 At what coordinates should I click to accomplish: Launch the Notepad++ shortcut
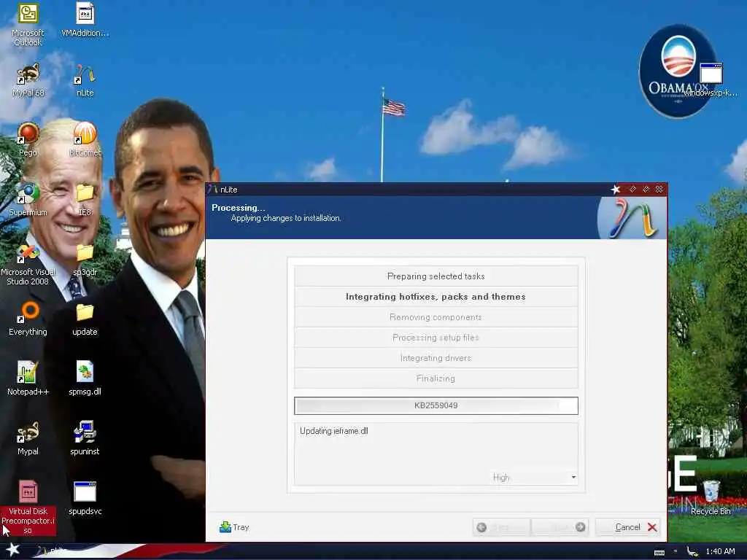(x=28, y=378)
